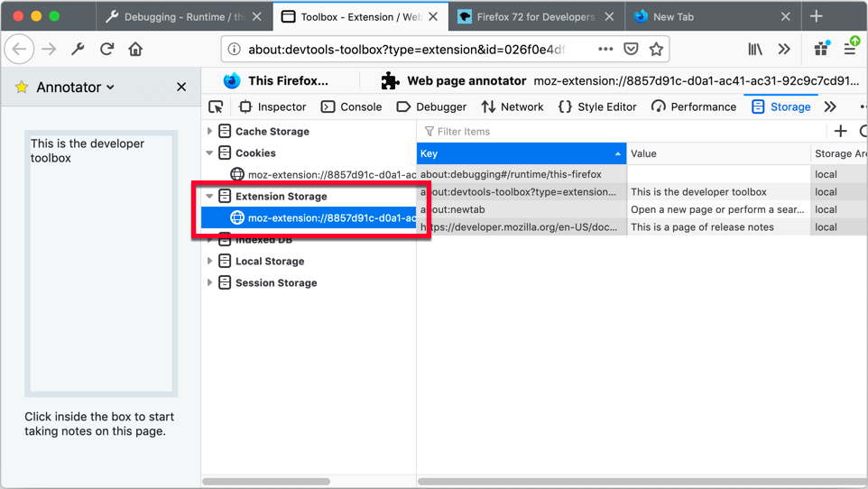The image size is (868, 489).
Task: Show more devtools tabs chevron
Action: (830, 106)
